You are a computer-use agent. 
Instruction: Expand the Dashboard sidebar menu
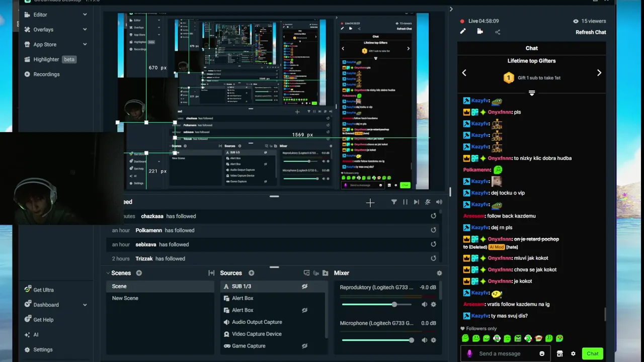85,305
